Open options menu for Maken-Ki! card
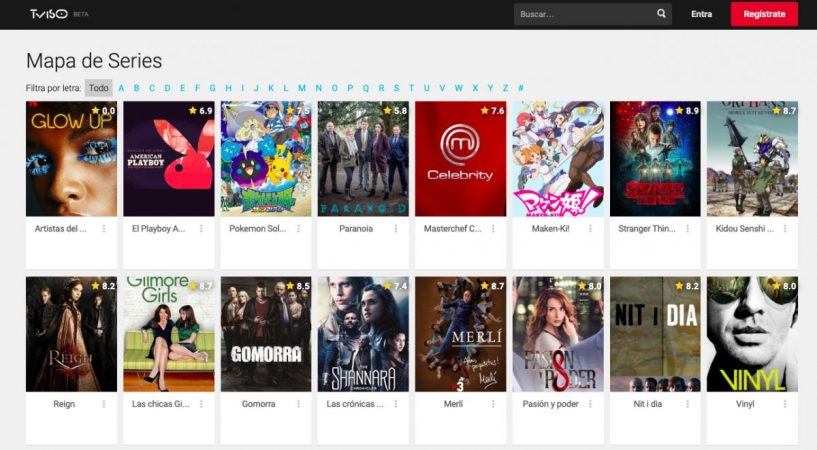817x450 pixels. [x=590, y=229]
